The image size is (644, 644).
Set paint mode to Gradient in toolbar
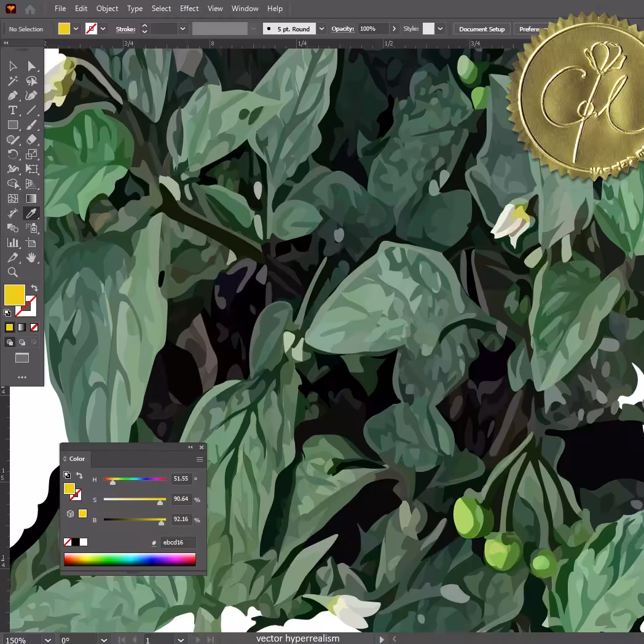coord(22,328)
